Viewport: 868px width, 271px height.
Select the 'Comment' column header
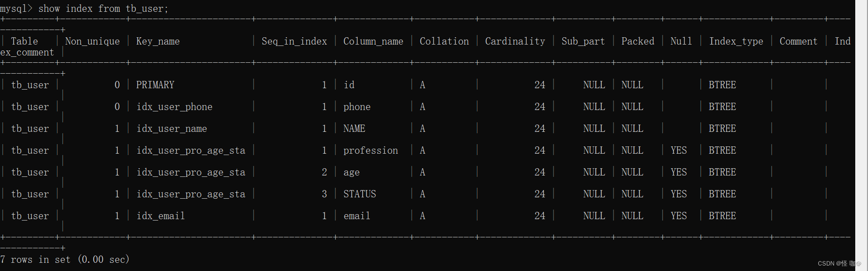(798, 41)
